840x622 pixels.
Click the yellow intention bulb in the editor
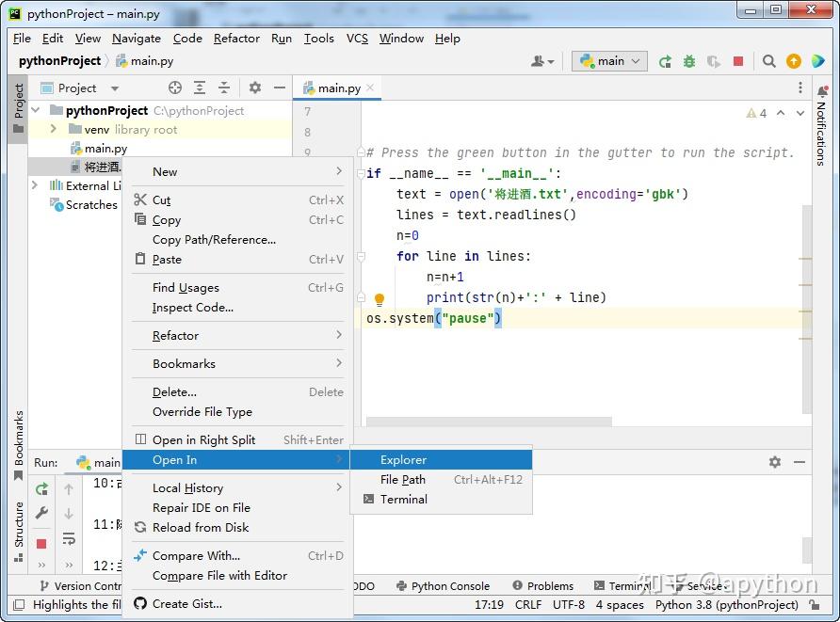(x=379, y=299)
